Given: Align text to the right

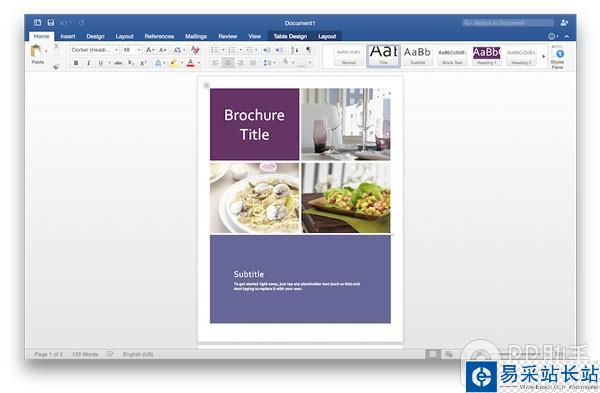Looking at the screenshot, I should (240, 63).
